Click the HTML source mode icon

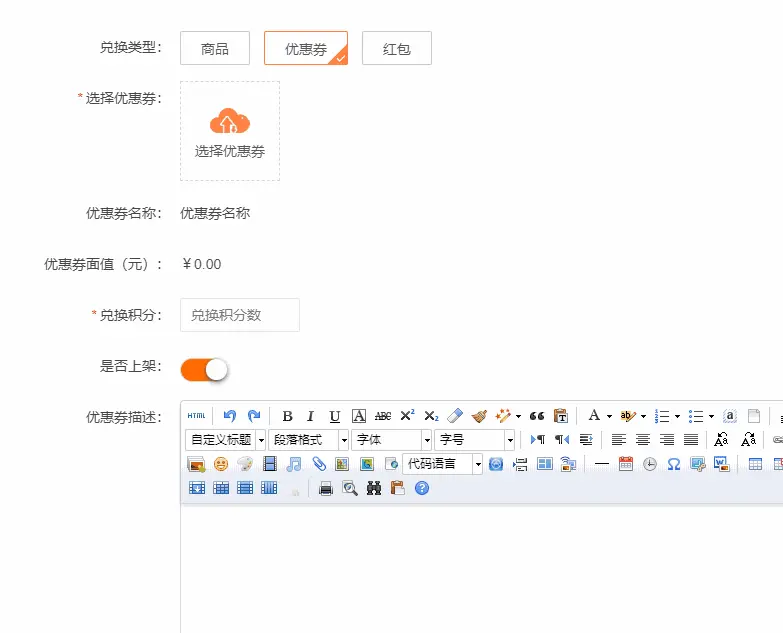coord(196,416)
